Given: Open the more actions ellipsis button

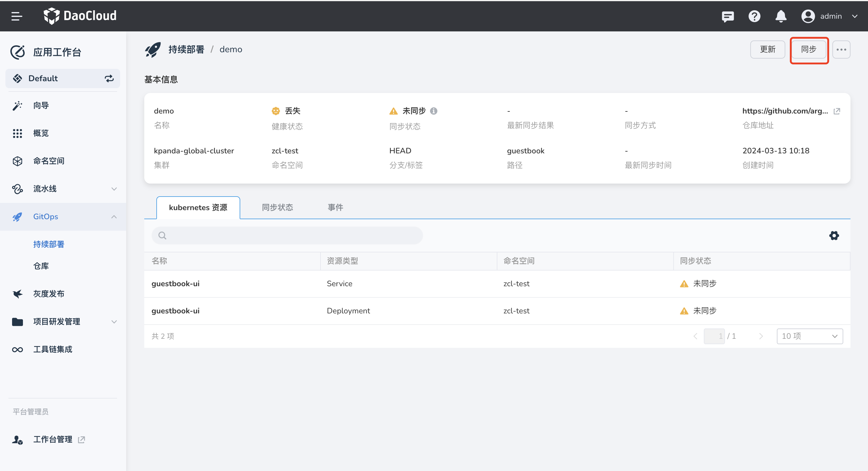Looking at the screenshot, I should (x=841, y=50).
